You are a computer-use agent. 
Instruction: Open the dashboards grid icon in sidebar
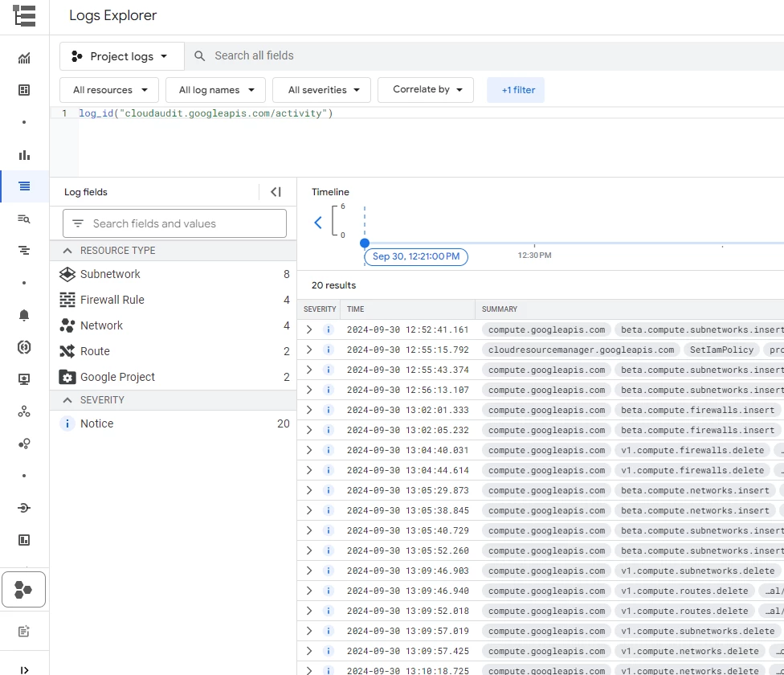coord(24,90)
